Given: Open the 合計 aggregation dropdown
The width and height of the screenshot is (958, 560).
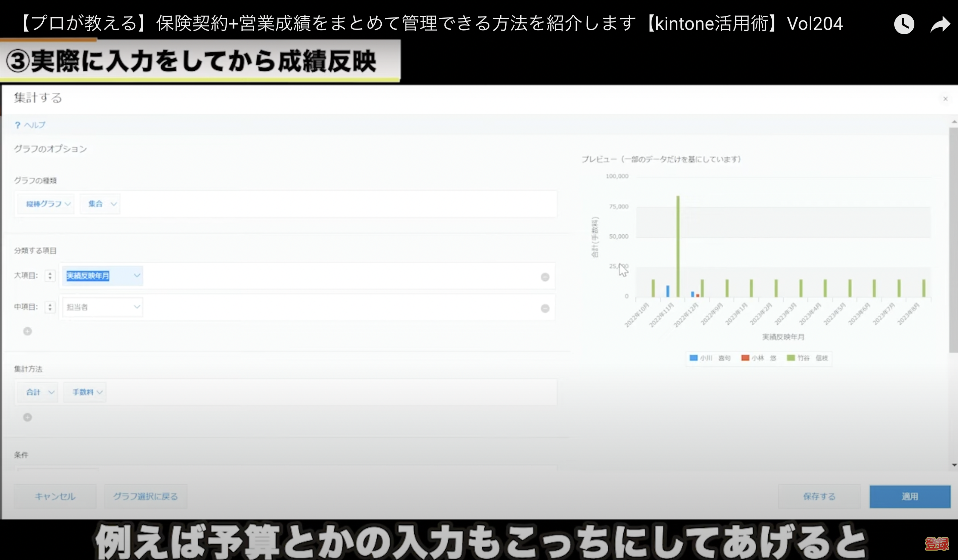Looking at the screenshot, I should click(x=38, y=392).
